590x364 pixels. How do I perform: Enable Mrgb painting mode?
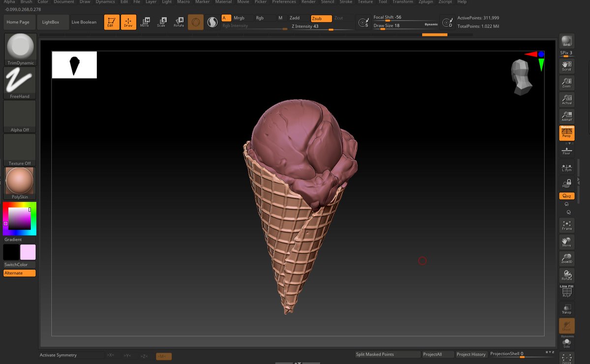click(239, 18)
